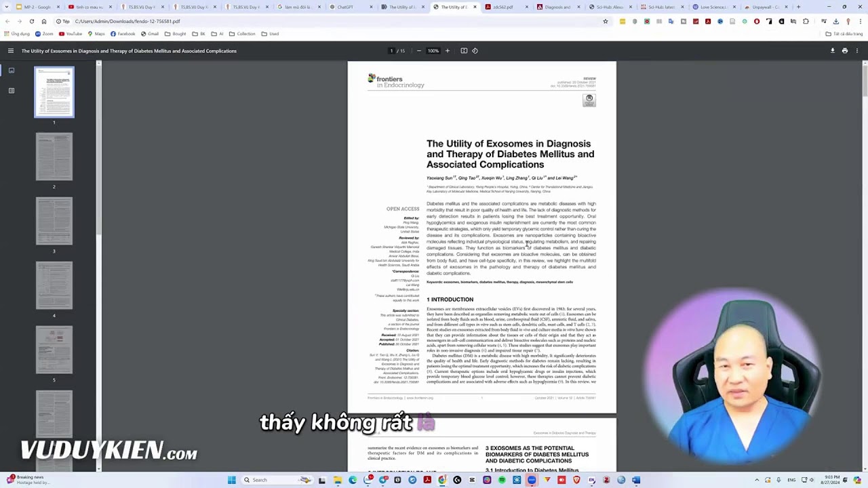Screen dimensions: 868x488
Task: Click the 100% zoom level field
Action: point(433,51)
